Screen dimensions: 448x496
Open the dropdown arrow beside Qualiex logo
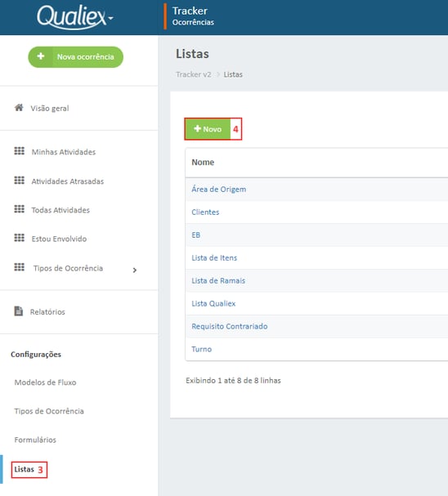pyautogui.click(x=110, y=18)
